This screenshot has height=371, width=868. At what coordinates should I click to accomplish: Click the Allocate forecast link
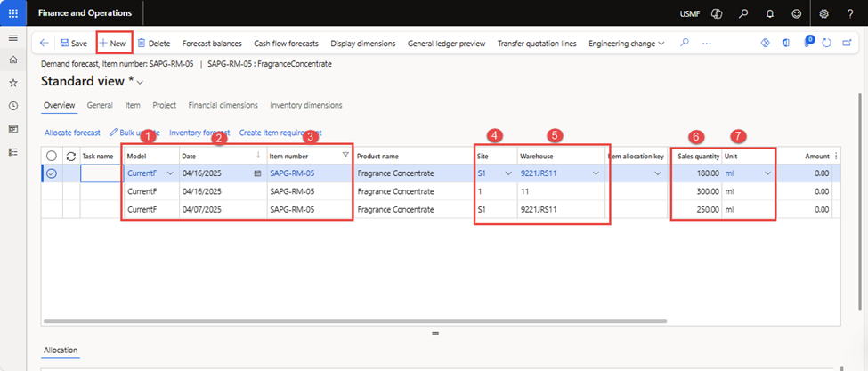72,133
